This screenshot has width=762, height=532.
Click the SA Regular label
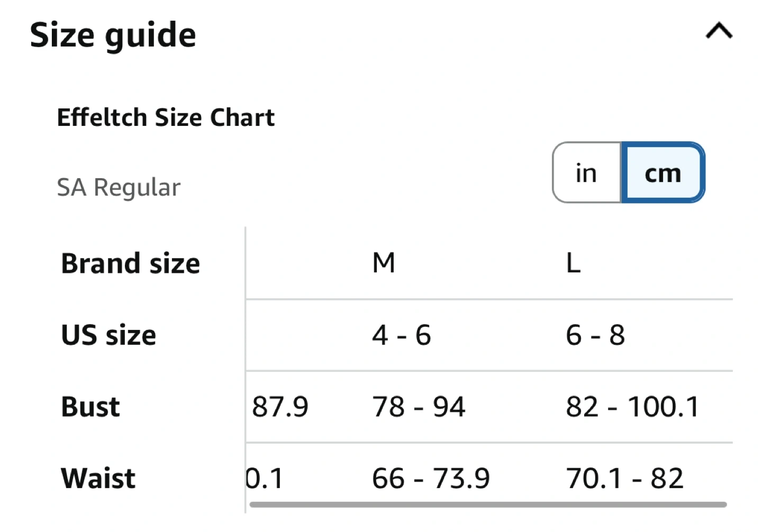(119, 187)
